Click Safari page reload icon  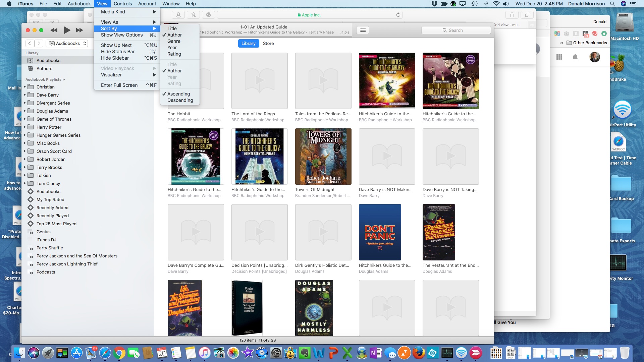398,15
